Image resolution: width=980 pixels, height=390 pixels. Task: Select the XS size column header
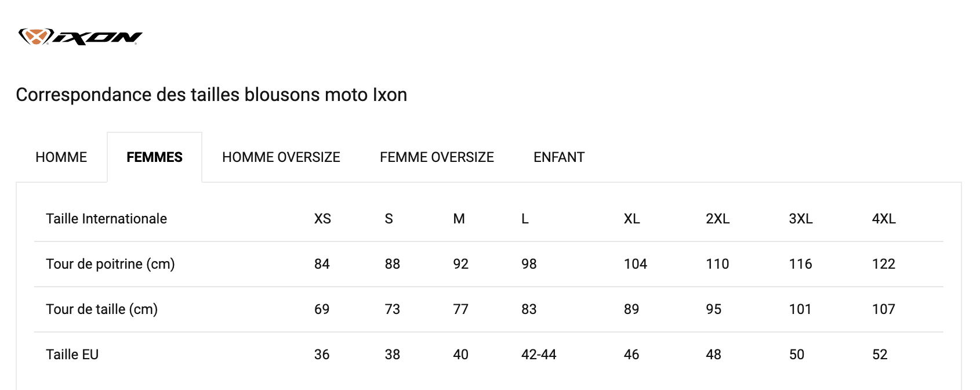click(x=322, y=219)
